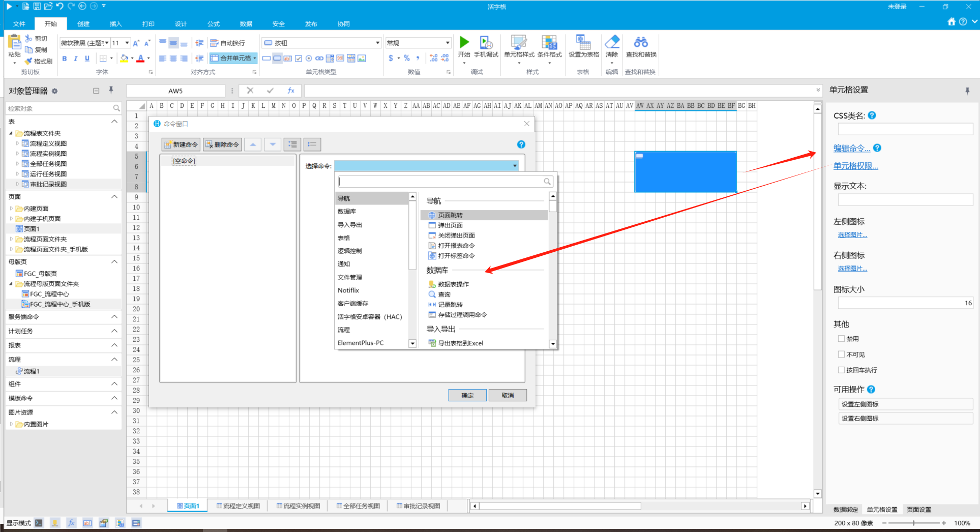This screenshot has width=980, height=532.
Task: Open the 编辑命令... link
Action: (851, 149)
